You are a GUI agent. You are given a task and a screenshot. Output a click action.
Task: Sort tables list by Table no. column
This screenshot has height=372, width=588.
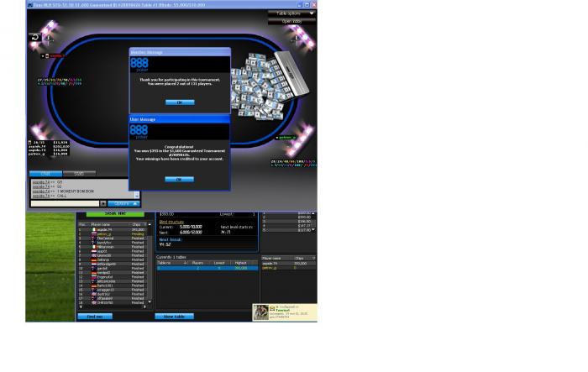click(x=171, y=263)
